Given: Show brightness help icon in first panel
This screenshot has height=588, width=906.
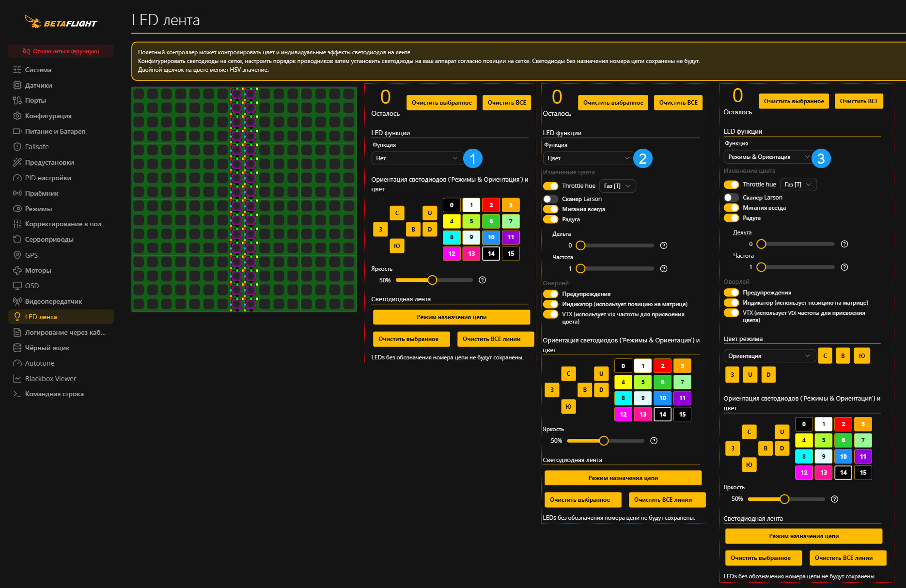Looking at the screenshot, I should click(x=482, y=280).
